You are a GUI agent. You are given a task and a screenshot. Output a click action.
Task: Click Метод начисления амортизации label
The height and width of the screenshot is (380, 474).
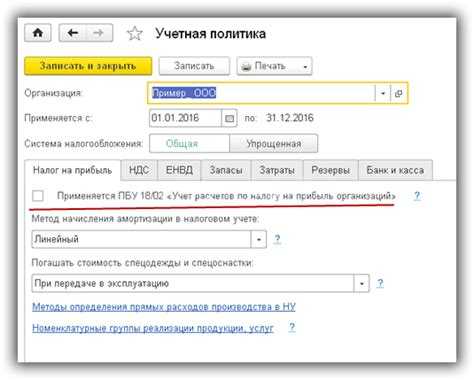pyautogui.click(x=145, y=219)
